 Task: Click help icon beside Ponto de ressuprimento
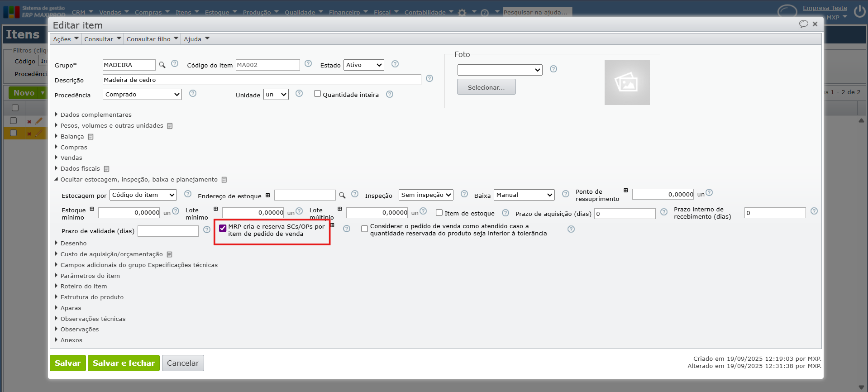click(709, 193)
